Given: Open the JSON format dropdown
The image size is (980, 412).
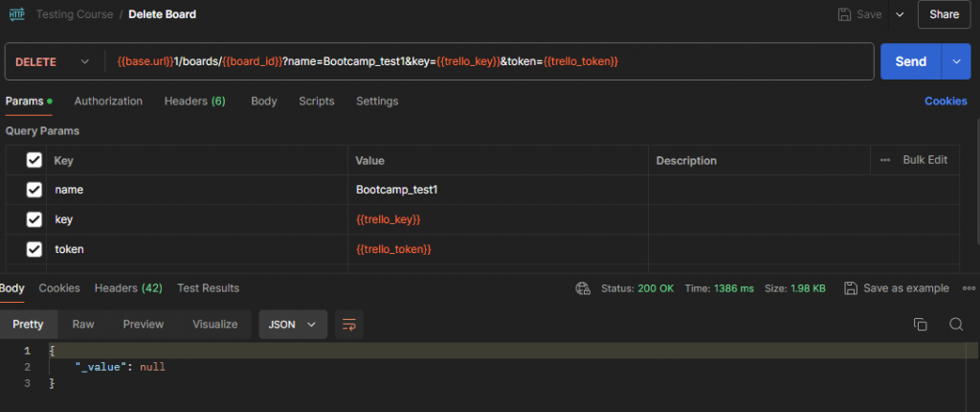Looking at the screenshot, I should [293, 325].
